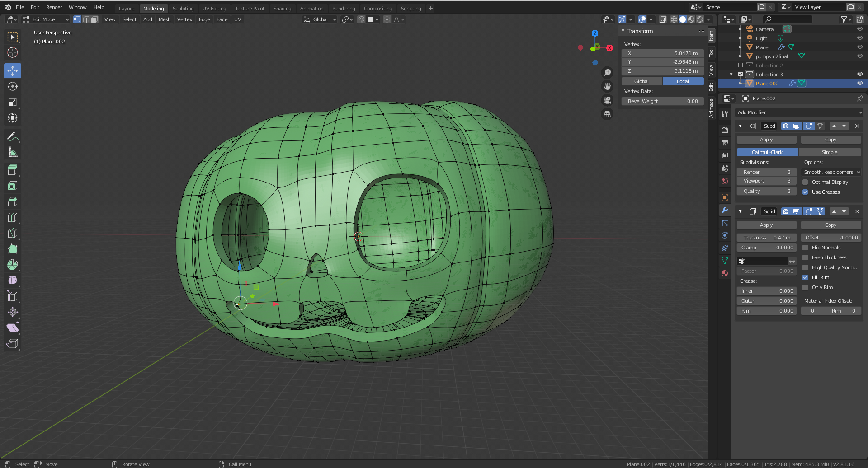Select the Edge Slide tool
The height and width of the screenshot is (468, 868).
(x=13, y=296)
